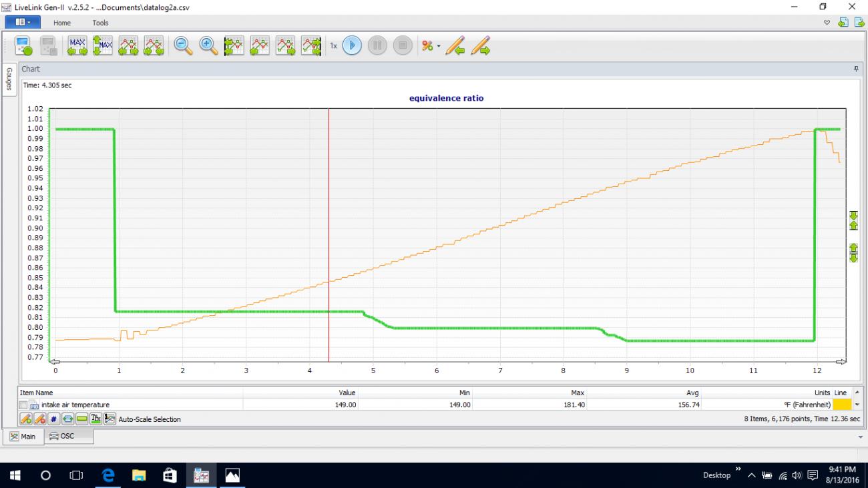
Task: Click the horizontal MAX zoom icon
Action: click(77, 46)
